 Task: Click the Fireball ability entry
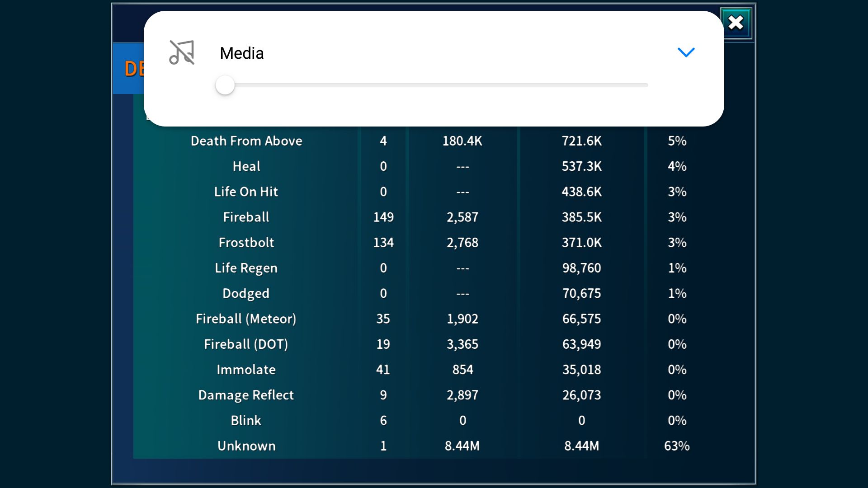point(246,217)
